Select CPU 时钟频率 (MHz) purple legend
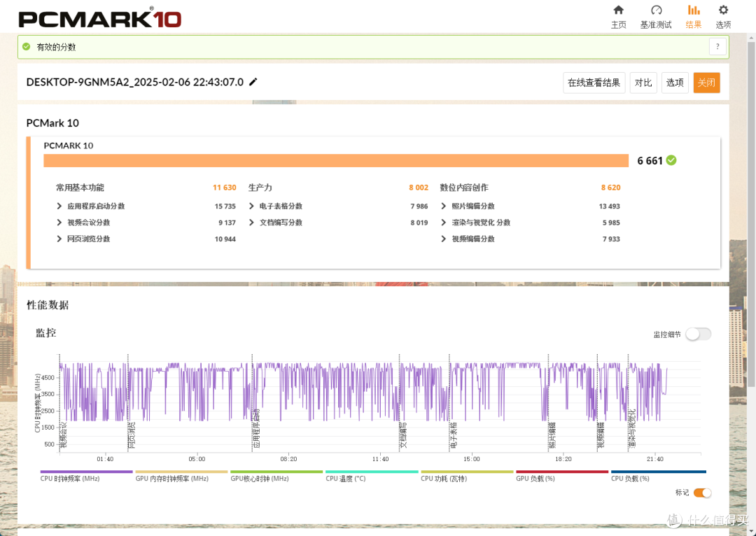756x536 pixels. [86, 476]
